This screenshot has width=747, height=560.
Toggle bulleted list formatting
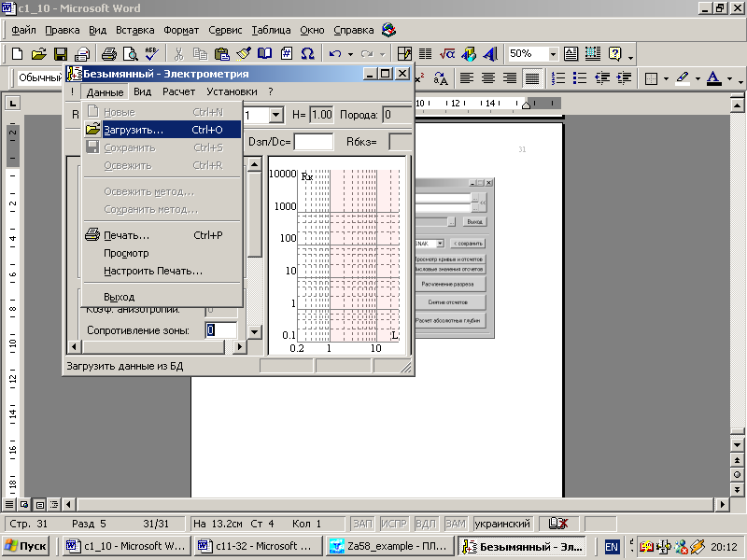[579, 78]
